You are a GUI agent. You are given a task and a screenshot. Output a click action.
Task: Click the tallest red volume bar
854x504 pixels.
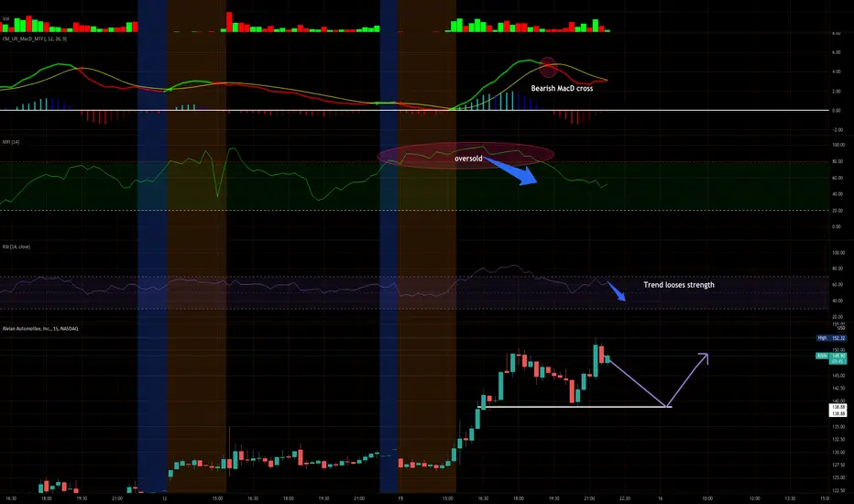(x=229, y=22)
